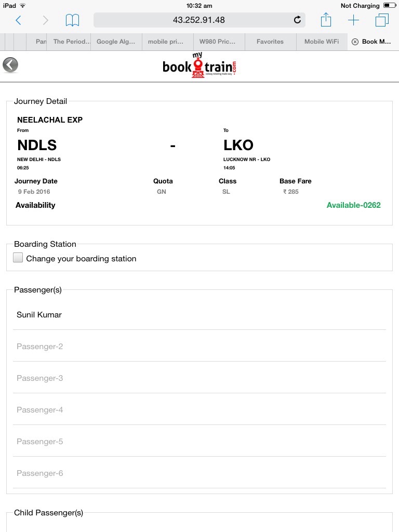Click the bookmytrain logo
399x532 pixels.
pyautogui.click(x=200, y=66)
